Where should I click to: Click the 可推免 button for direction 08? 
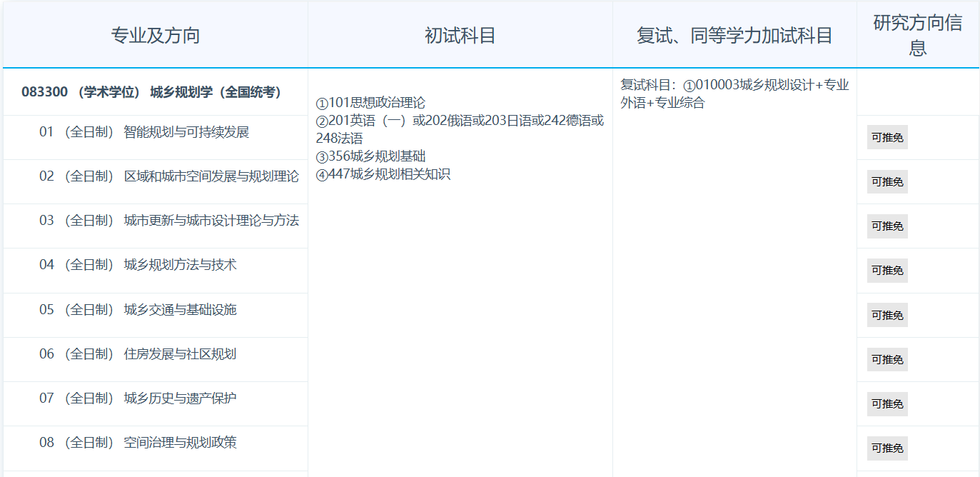click(886, 448)
